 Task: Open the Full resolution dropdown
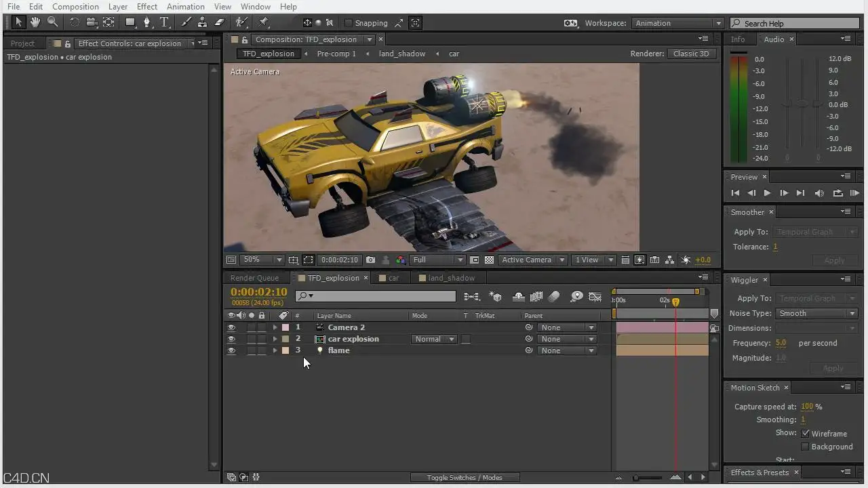coord(437,260)
